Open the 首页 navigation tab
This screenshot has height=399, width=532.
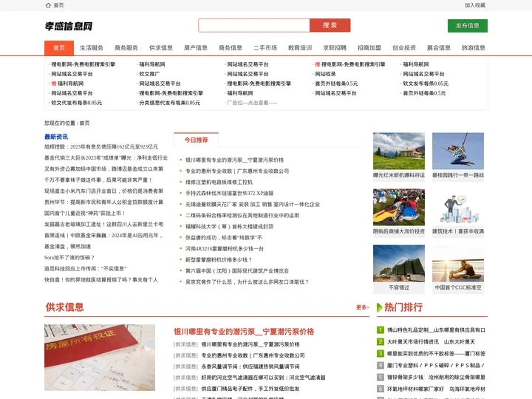click(x=59, y=48)
